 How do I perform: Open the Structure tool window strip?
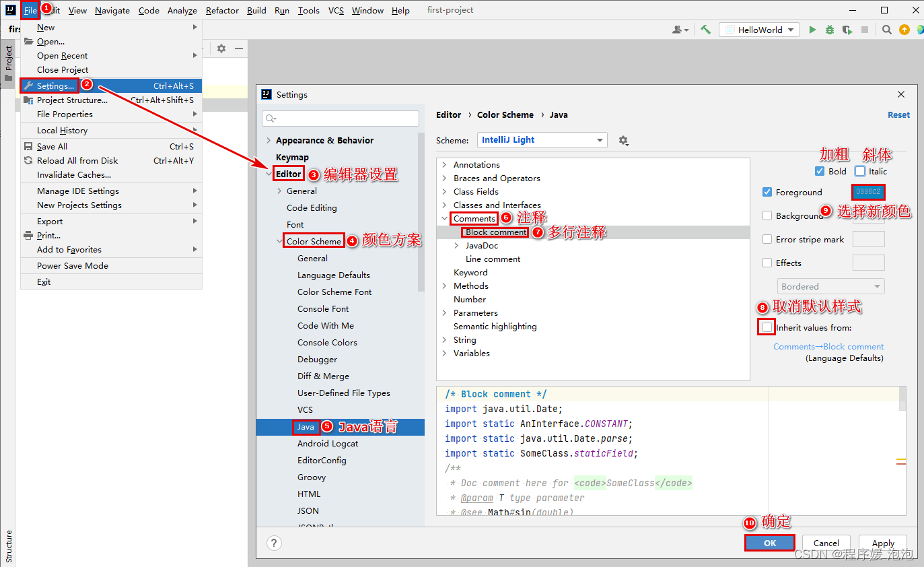coord(8,546)
